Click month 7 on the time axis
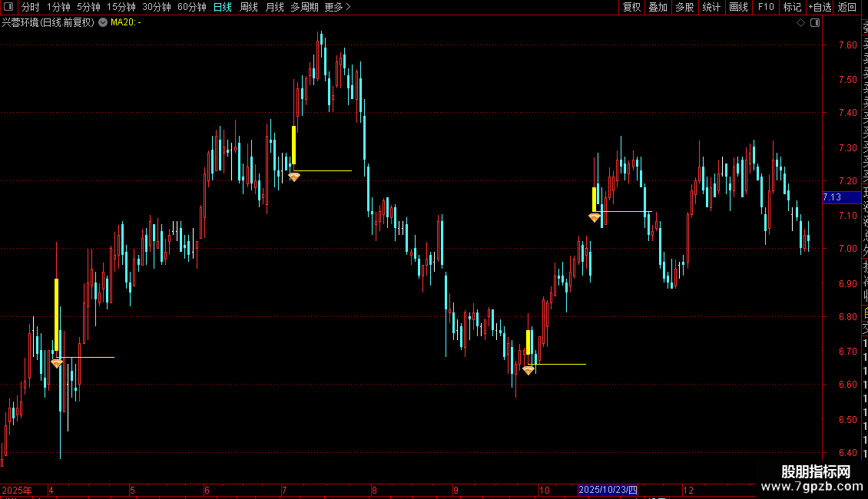 284,490
